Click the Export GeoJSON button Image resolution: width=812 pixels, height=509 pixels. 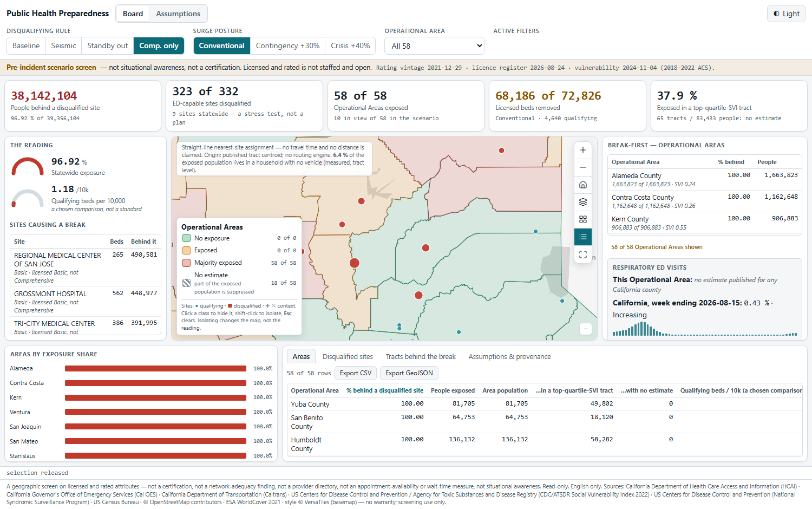409,373
